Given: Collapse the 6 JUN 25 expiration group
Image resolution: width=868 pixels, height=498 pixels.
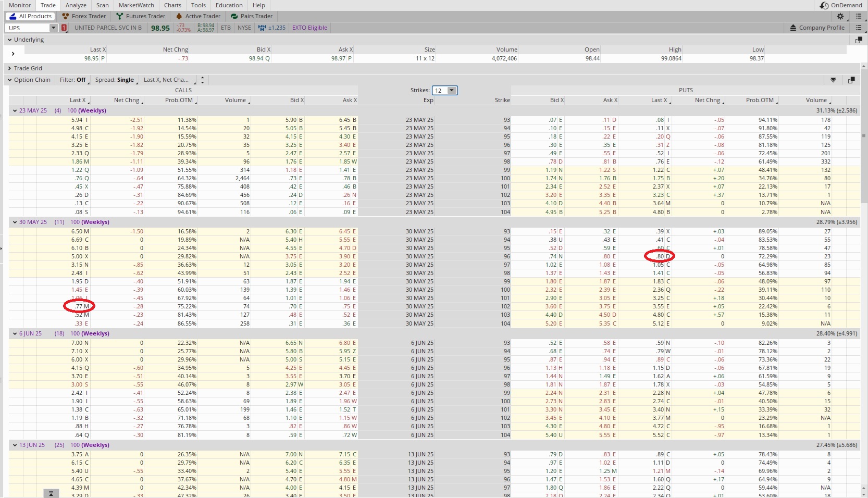Looking at the screenshot, I should point(15,333).
